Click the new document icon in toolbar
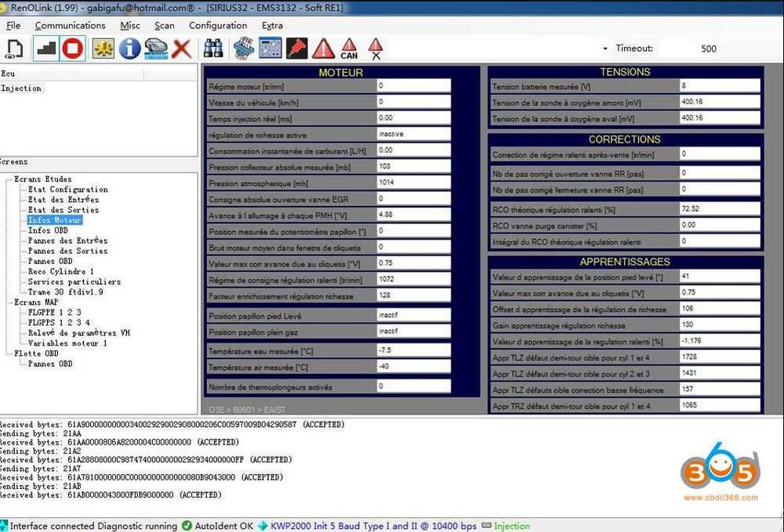The height and width of the screenshot is (532, 784). point(13,49)
